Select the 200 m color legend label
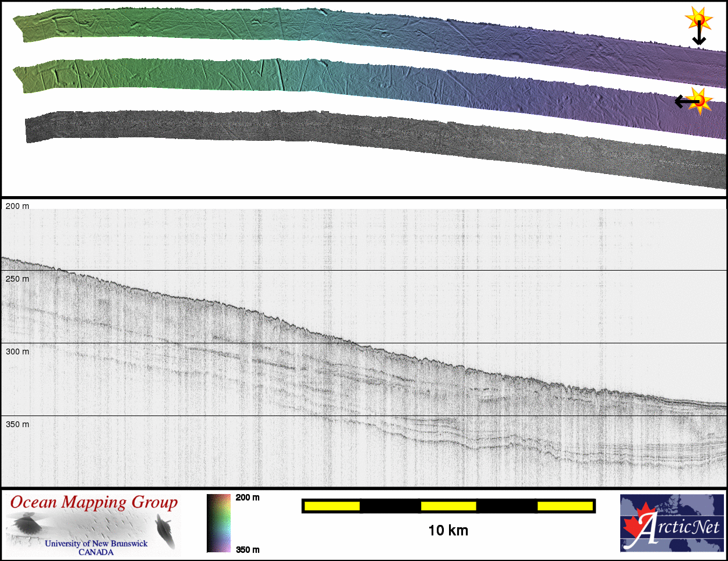 click(x=248, y=498)
